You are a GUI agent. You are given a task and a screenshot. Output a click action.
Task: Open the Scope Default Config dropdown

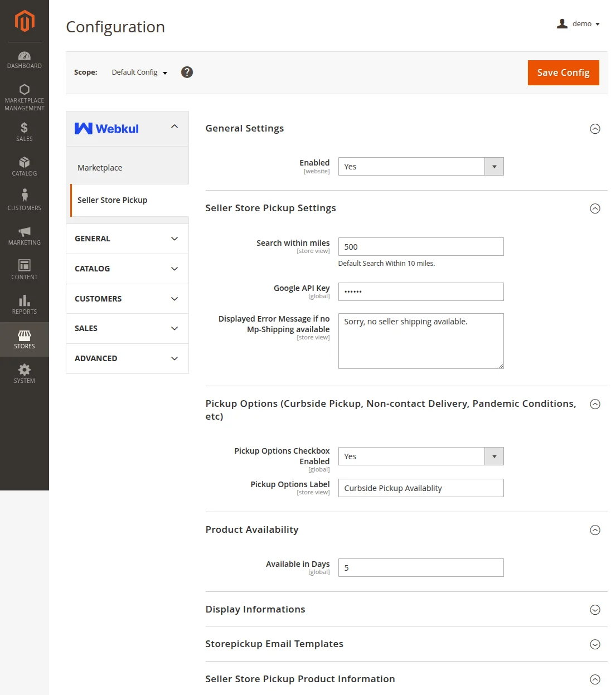(138, 72)
